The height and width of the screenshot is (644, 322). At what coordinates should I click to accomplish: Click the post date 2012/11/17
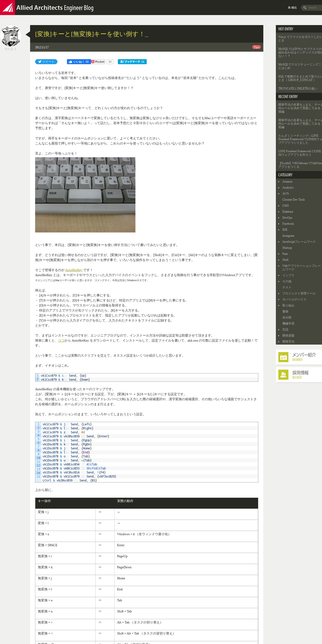pyautogui.click(x=42, y=47)
